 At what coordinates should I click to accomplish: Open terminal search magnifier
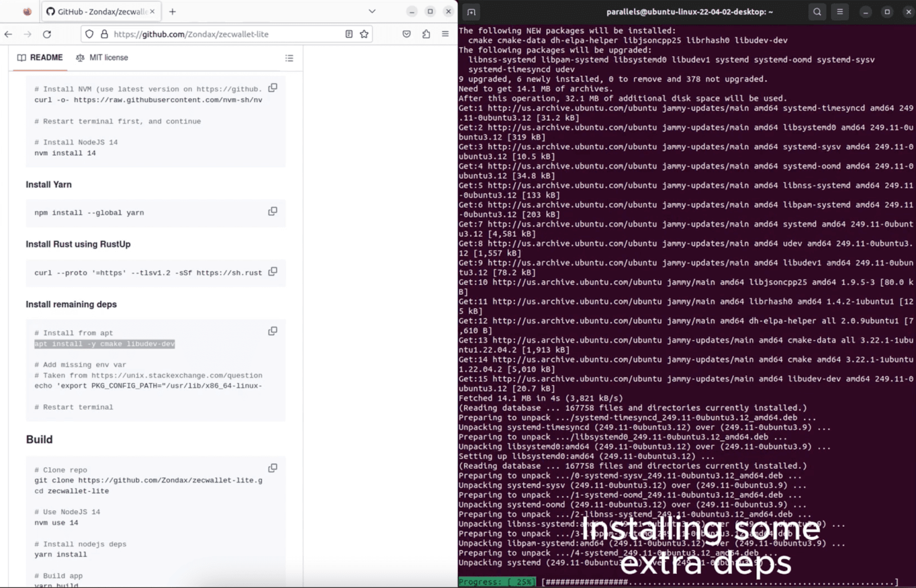click(x=817, y=11)
